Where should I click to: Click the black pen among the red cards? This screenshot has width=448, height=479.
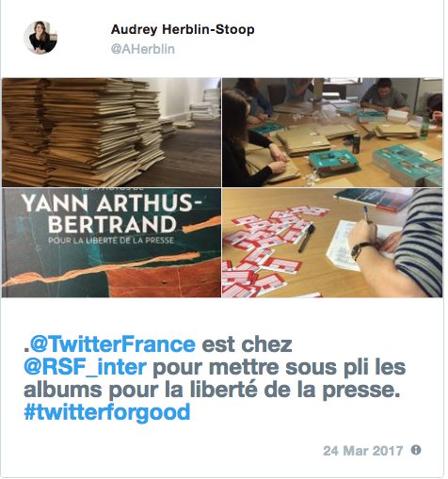point(306,238)
